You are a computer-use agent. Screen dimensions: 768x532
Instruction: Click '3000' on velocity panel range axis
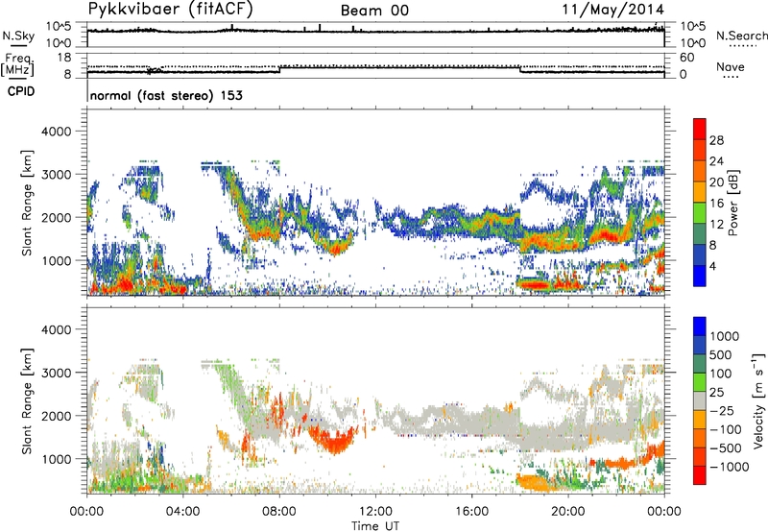pos(57,373)
